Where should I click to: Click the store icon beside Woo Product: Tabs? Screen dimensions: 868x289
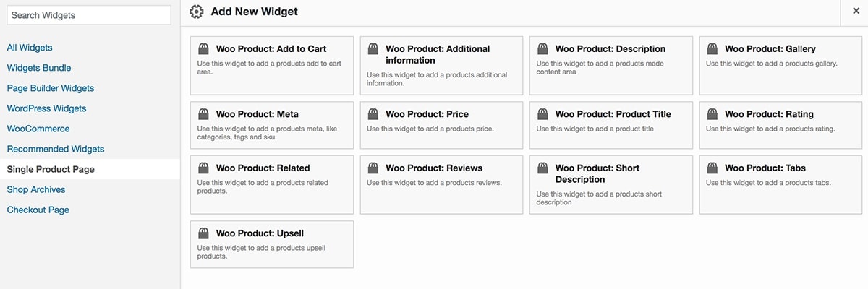tap(712, 168)
